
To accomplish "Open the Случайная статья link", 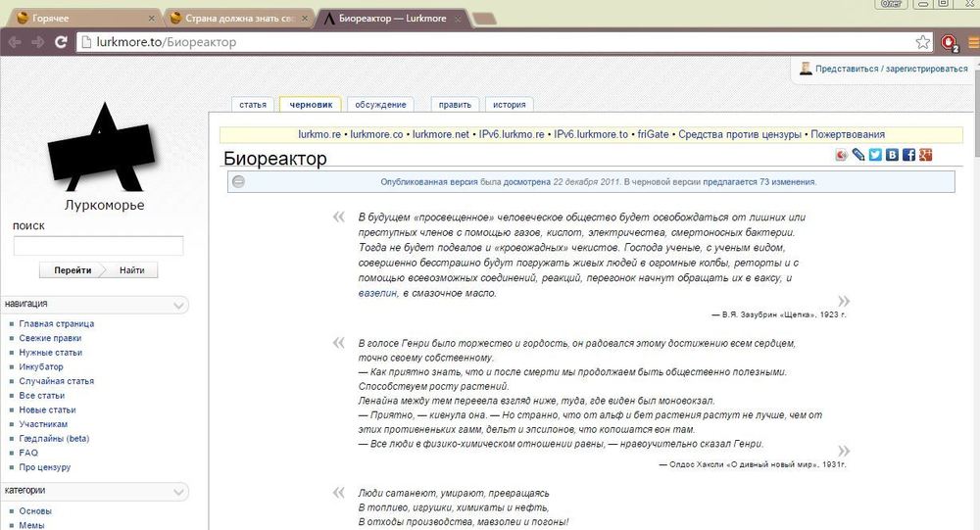I will pos(57,381).
